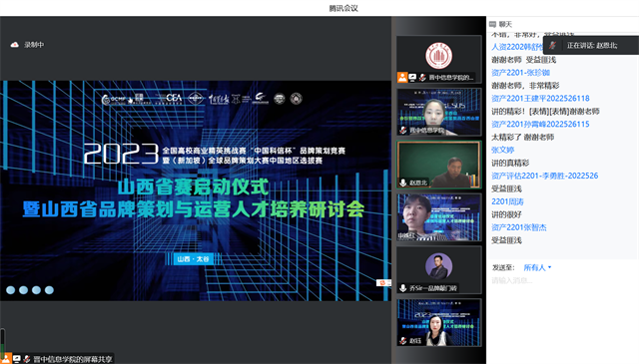The height and width of the screenshot is (364, 639).
Task: Click the 腾讯会议 window title
Action: (x=343, y=8)
